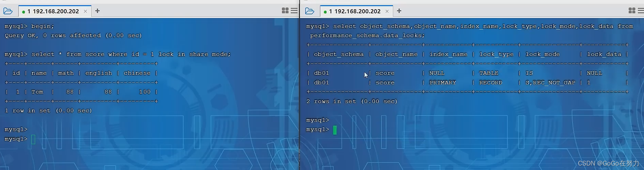The image size is (644, 170).
Task: Open hamburger menu in left window
Action: click(x=294, y=11)
